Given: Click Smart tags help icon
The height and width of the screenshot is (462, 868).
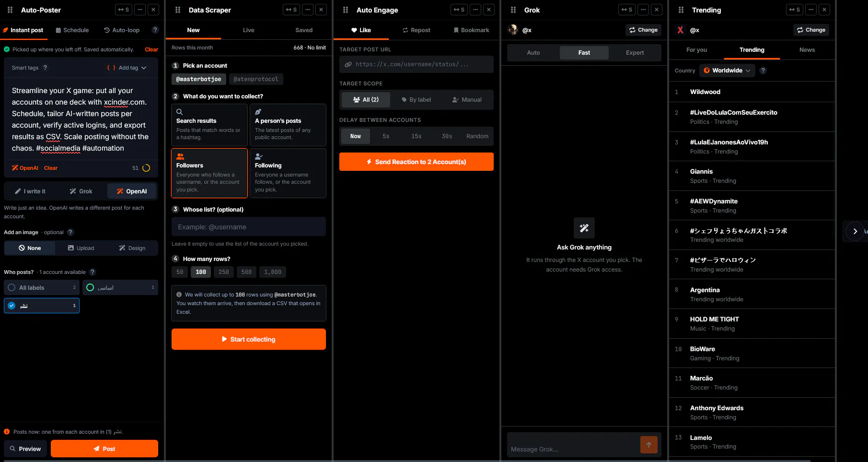Looking at the screenshot, I should click(x=45, y=68).
